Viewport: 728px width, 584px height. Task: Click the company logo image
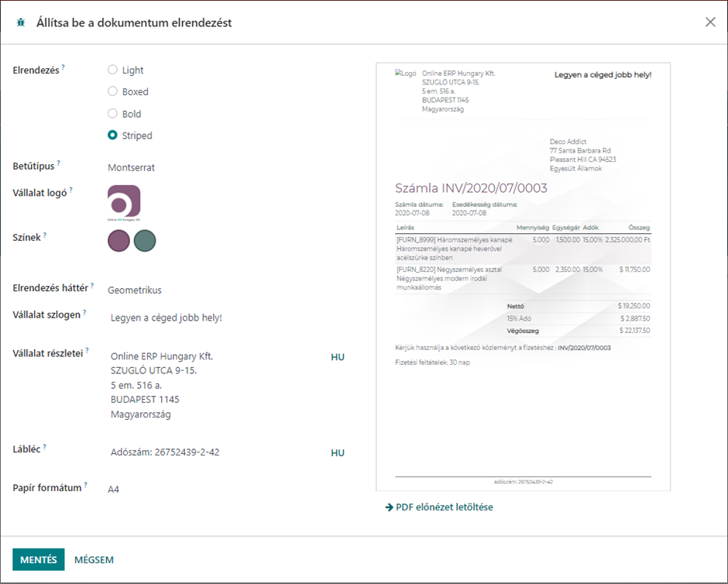click(124, 204)
